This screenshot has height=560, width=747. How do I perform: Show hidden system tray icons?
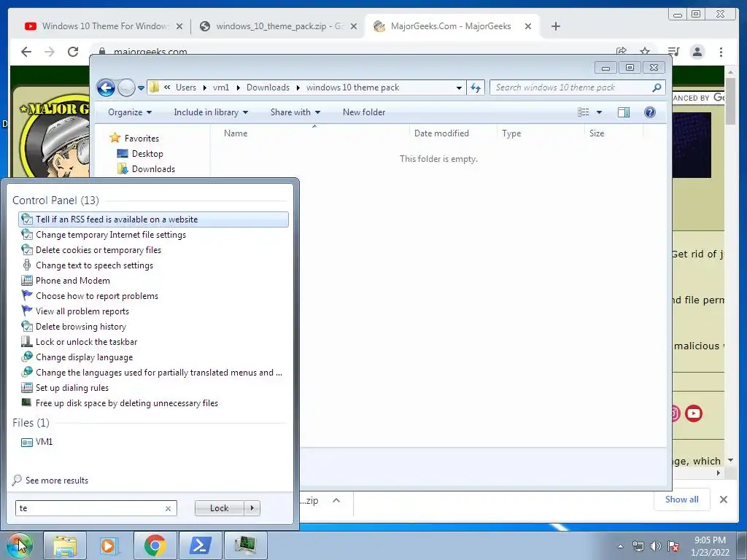click(x=620, y=547)
